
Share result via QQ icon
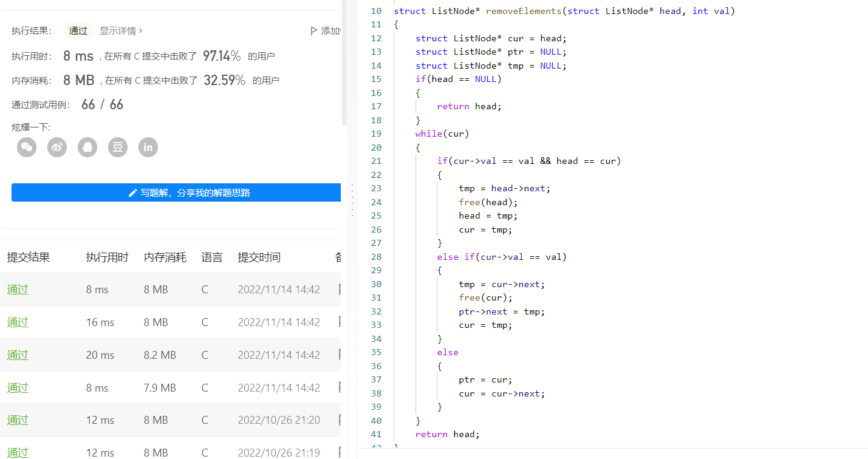coord(87,147)
